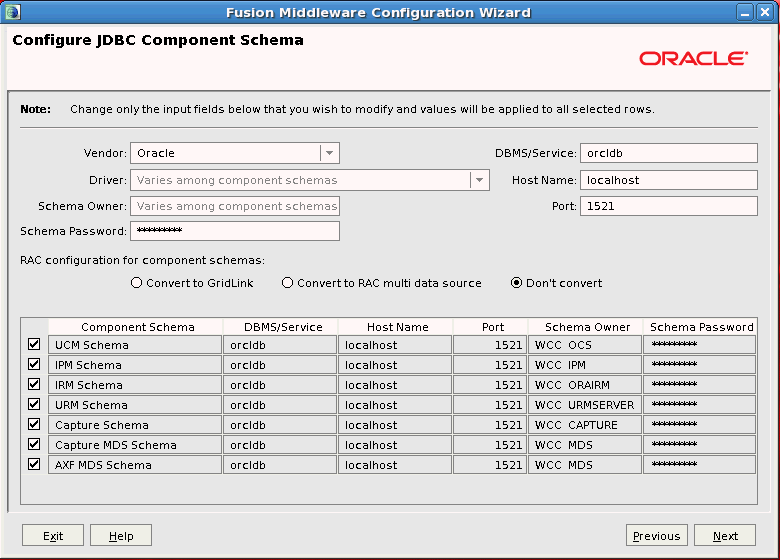Focus the Host Name input field
The image size is (780, 560).
click(x=669, y=180)
